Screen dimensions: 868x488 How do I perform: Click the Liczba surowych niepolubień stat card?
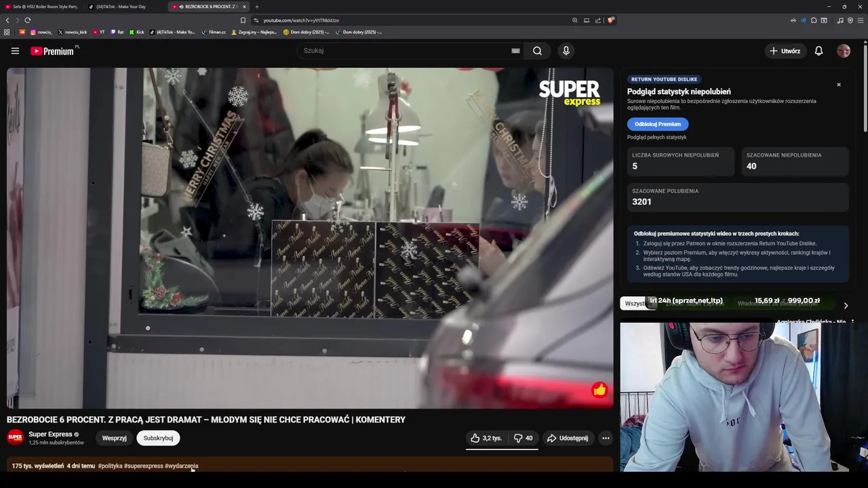click(682, 162)
